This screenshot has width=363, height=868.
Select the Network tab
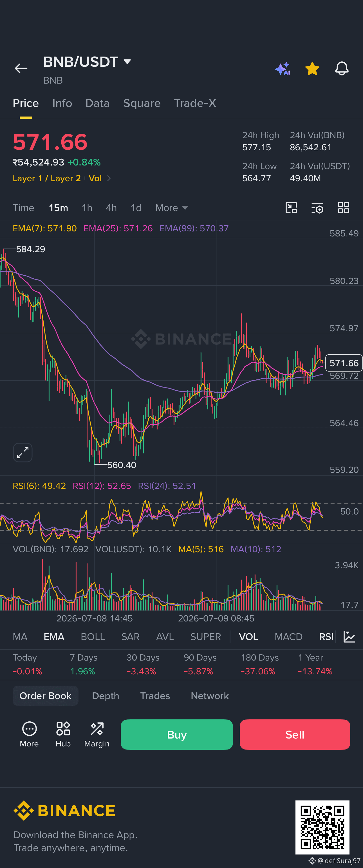210,696
